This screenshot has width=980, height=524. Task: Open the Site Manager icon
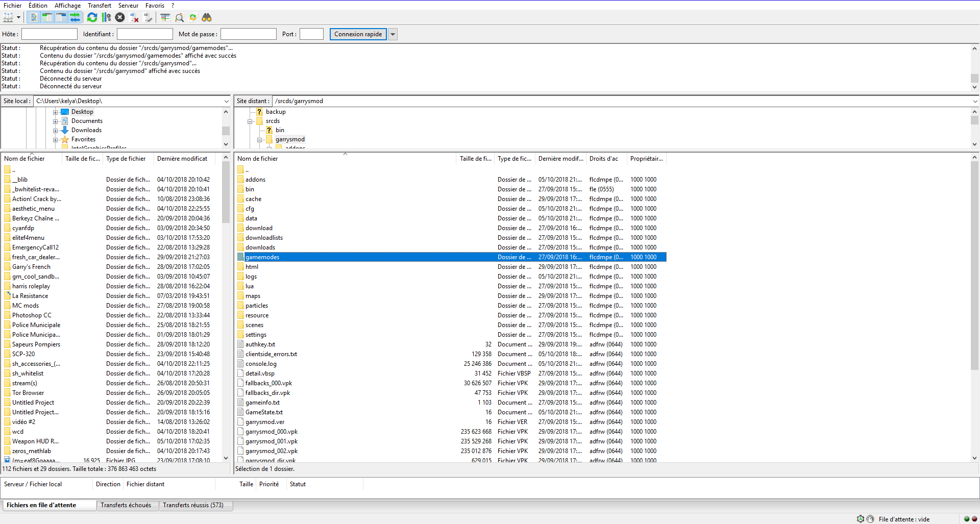(x=8, y=17)
